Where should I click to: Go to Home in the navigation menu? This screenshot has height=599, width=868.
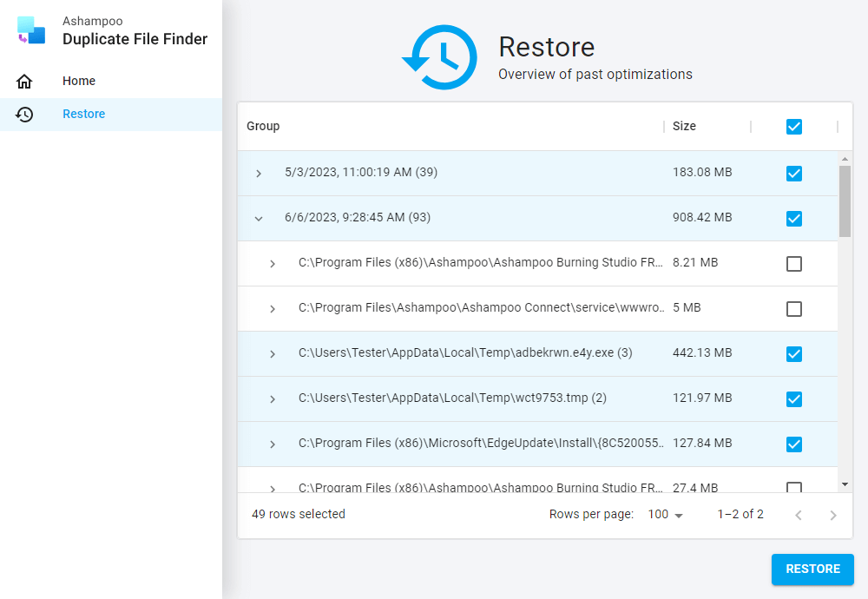(79, 81)
